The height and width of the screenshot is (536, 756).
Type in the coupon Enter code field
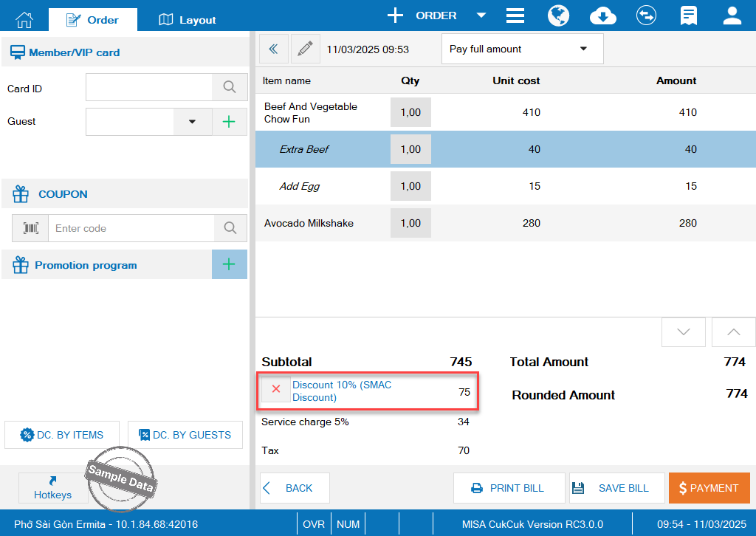[131, 228]
